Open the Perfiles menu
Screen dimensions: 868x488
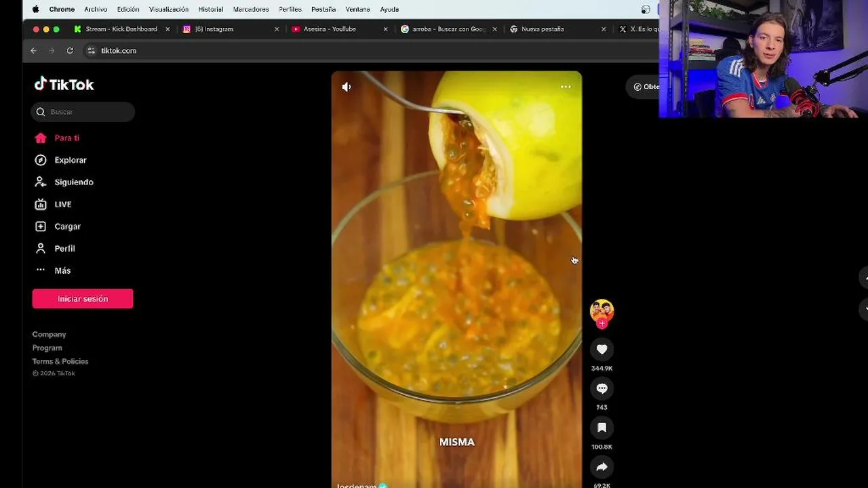click(290, 9)
